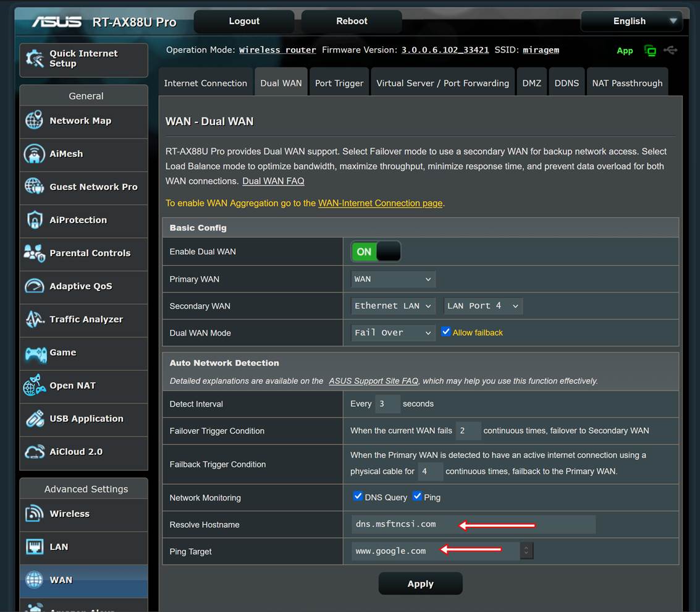Open the Adaptive QoS gauge icon
700x612 pixels.
[35, 286]
